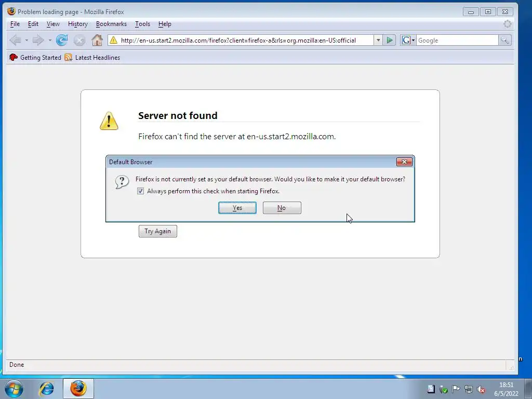Click Yes to set default browser
The height and width of the screenshot is (399, 532).
pos(237,208)
